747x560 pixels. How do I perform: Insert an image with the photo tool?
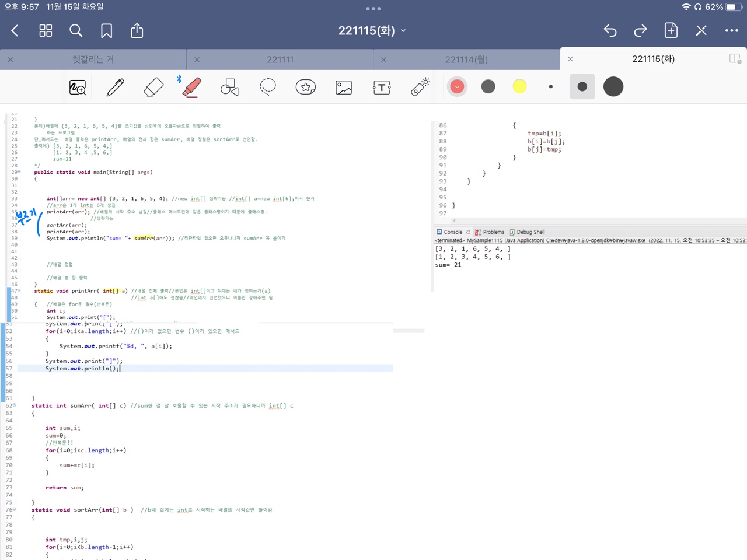coord(344,87)
